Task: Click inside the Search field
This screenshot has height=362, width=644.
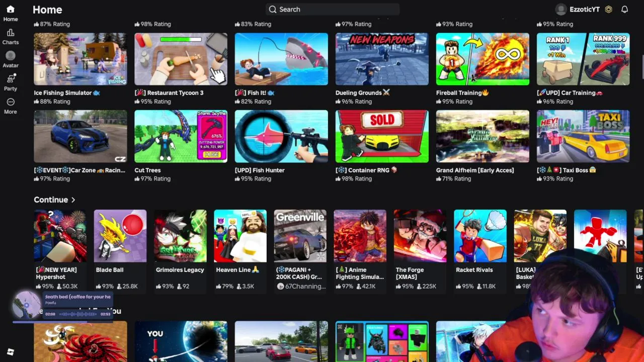Action: [x=333, y=9]
